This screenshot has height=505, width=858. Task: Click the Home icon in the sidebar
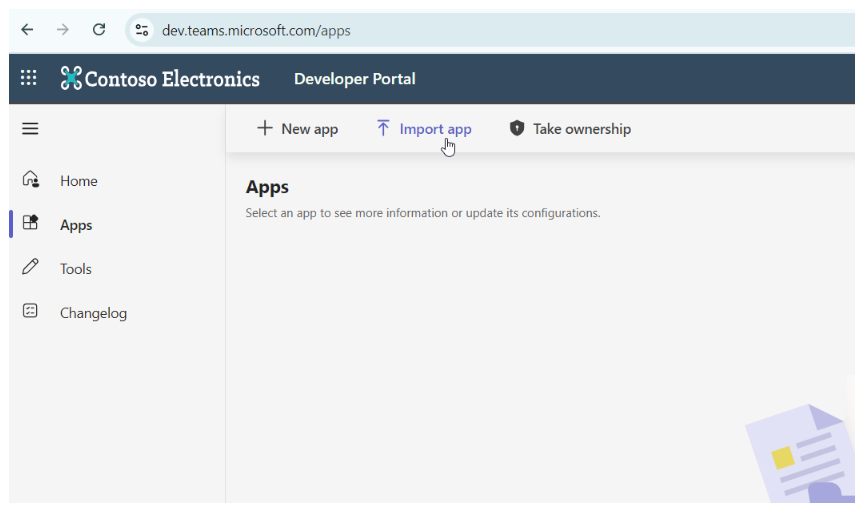(31, 179)
